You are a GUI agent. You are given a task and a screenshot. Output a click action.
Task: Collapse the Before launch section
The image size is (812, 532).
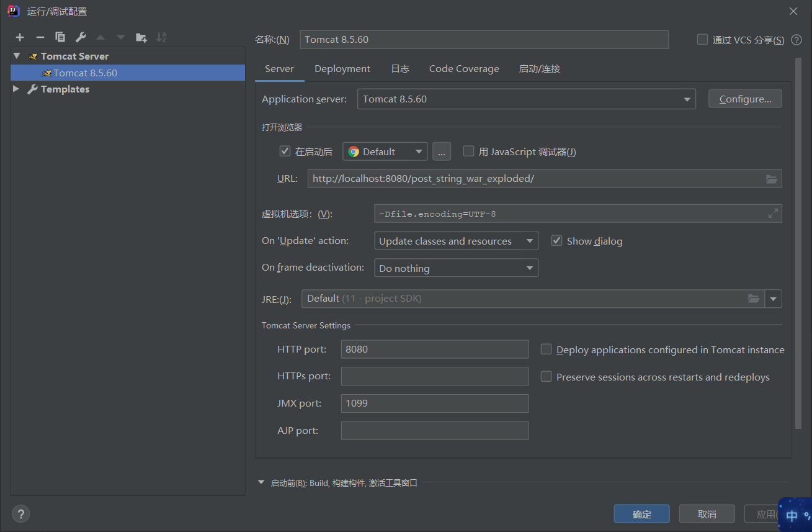click(261, 482)
